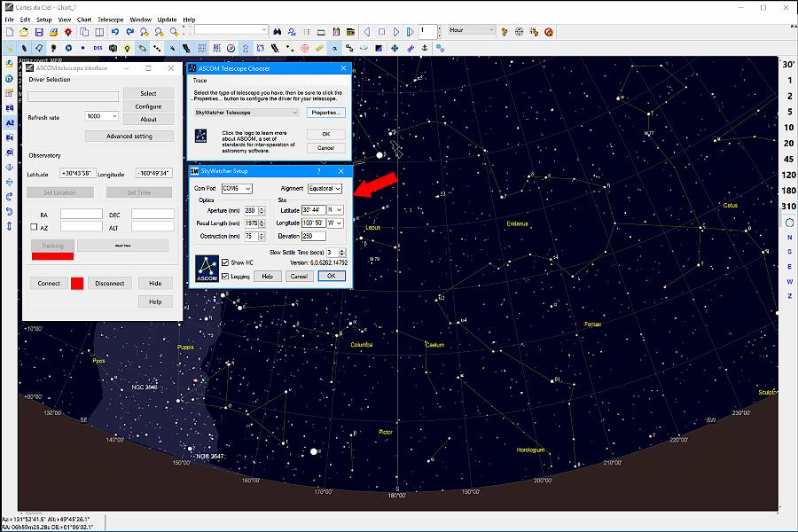
Task: Open the Telescope menu
Action: point(111,20)
